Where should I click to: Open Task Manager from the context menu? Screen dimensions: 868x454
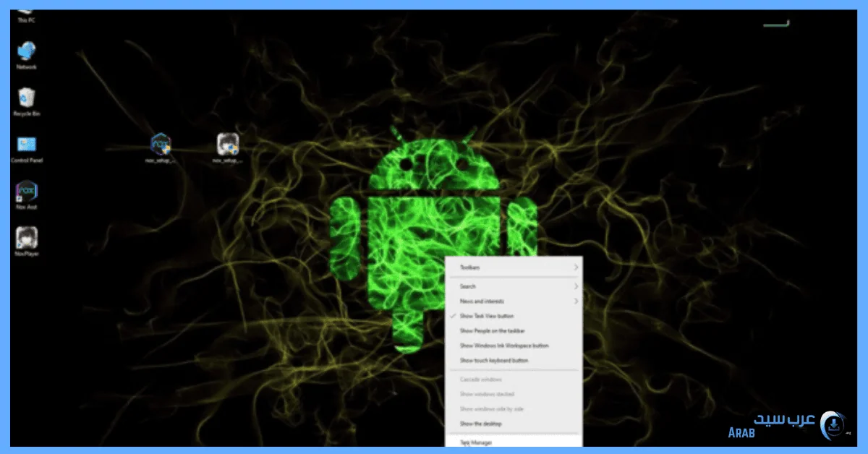[x=476, y=442]
